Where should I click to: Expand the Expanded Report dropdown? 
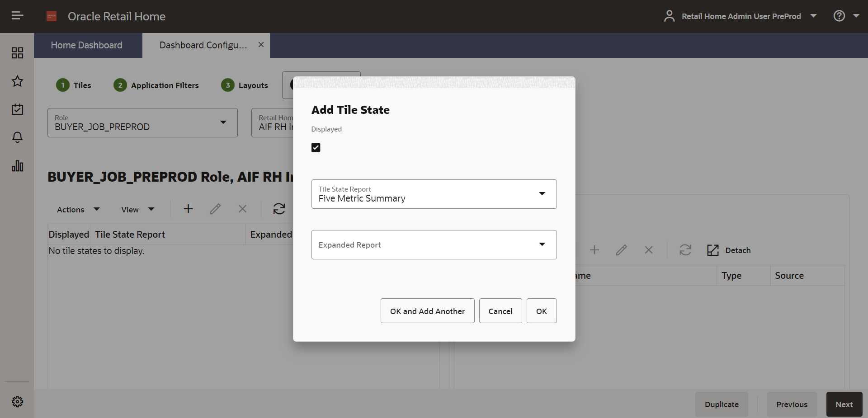click(x=542, y=244)
